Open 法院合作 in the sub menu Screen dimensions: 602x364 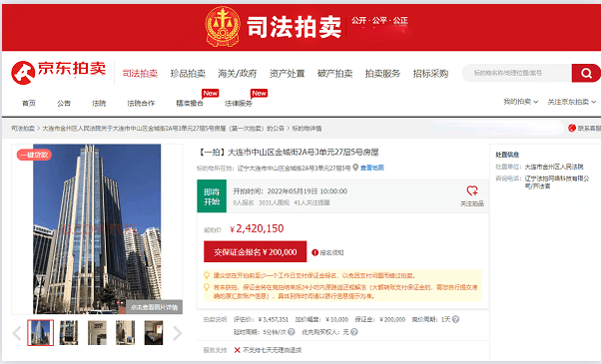(141, 103)
